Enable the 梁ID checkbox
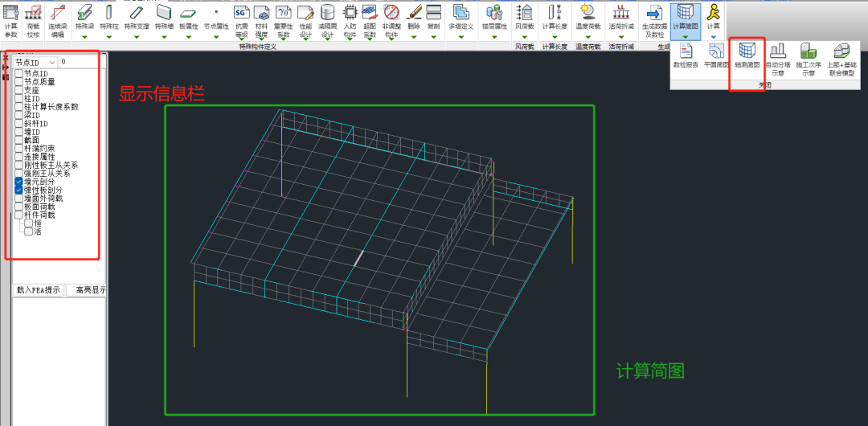Screen dimensions: 868x426 pyautogui.click(x=18, y=115)
